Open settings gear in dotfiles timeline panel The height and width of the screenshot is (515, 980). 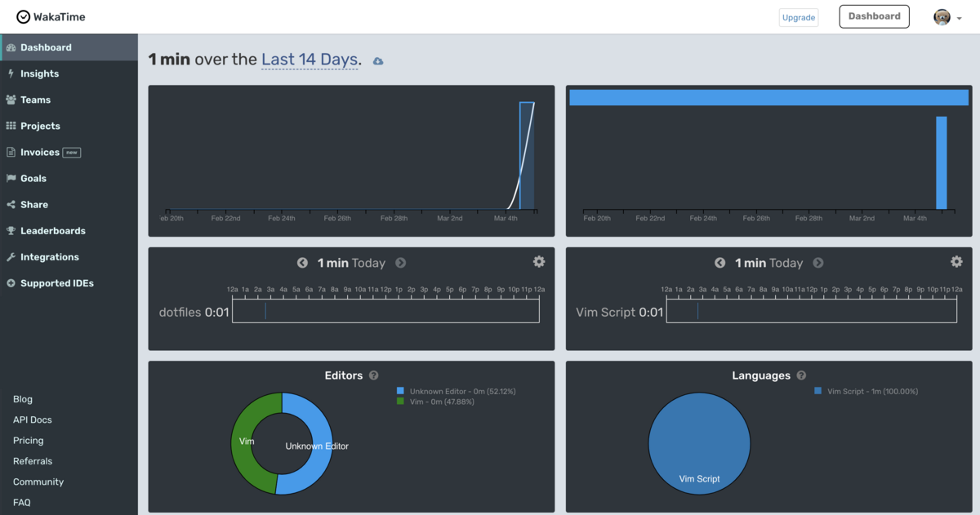[x=539, y=261]
